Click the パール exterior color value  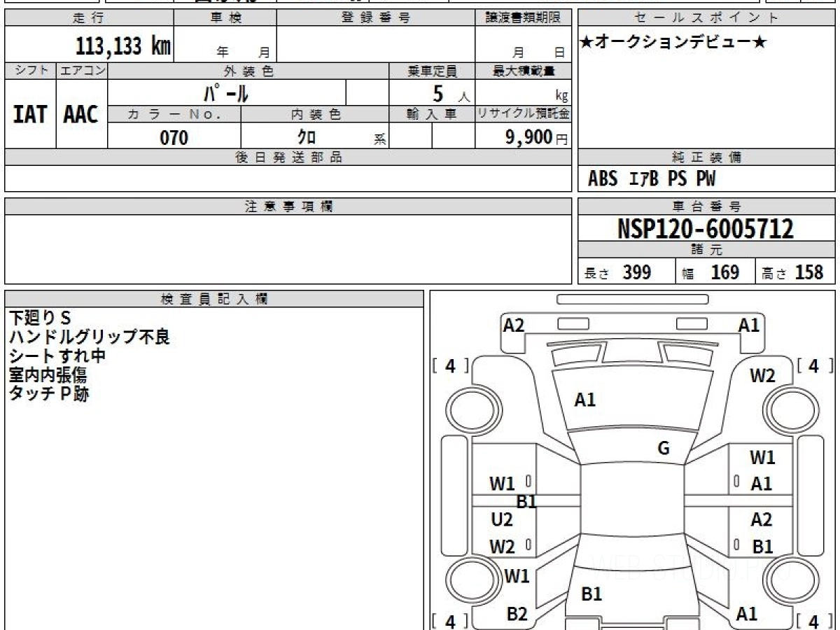pyautogui.click(x=226, y=93)
